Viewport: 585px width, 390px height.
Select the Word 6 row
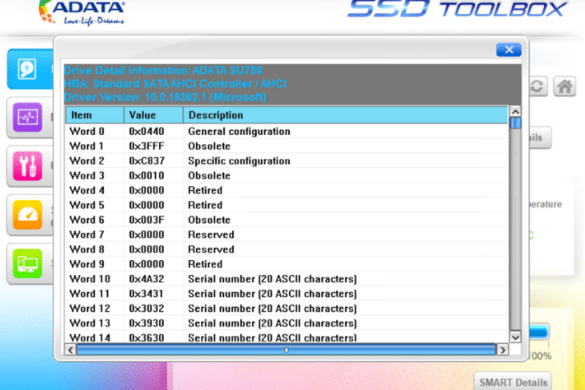(x=287, y=220)
